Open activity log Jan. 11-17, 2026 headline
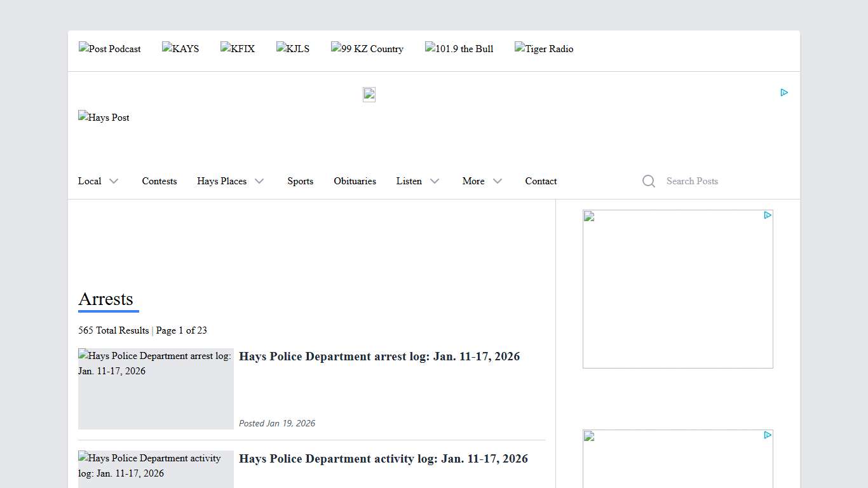868x488 pixels. point(383,459)
